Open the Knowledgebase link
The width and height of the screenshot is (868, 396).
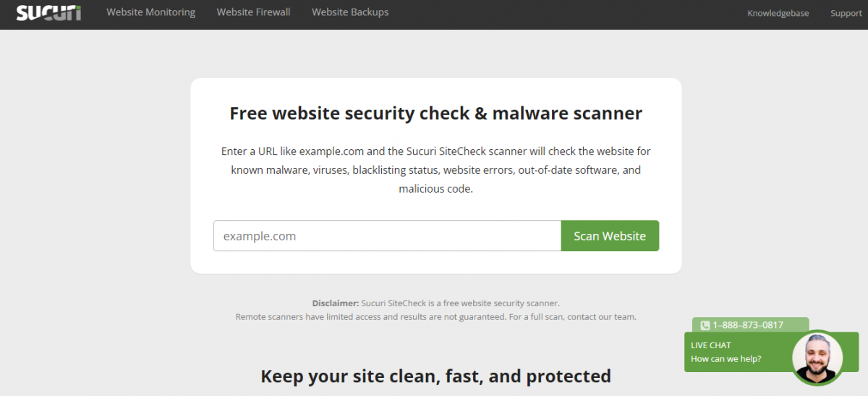coord(778,13)
